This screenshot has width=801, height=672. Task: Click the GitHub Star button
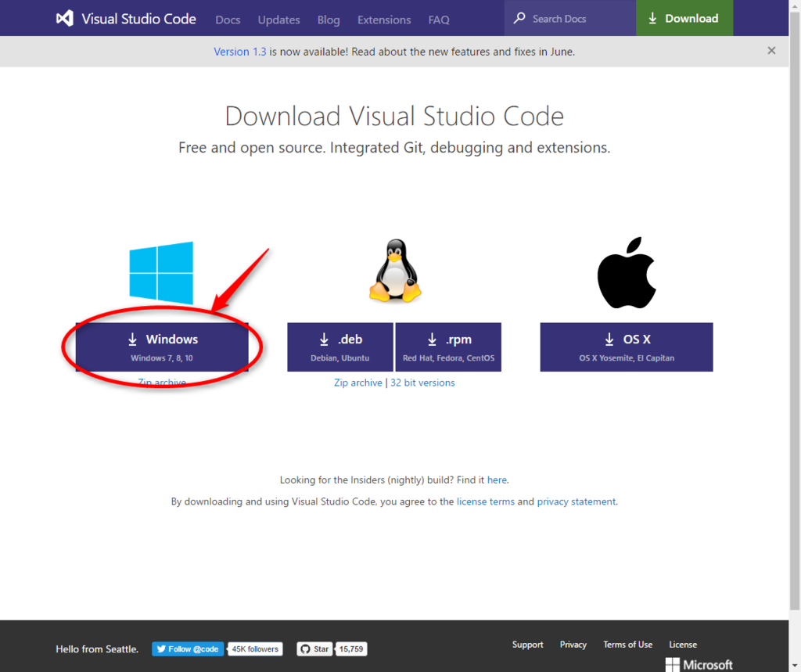click(x=314, y=649)
